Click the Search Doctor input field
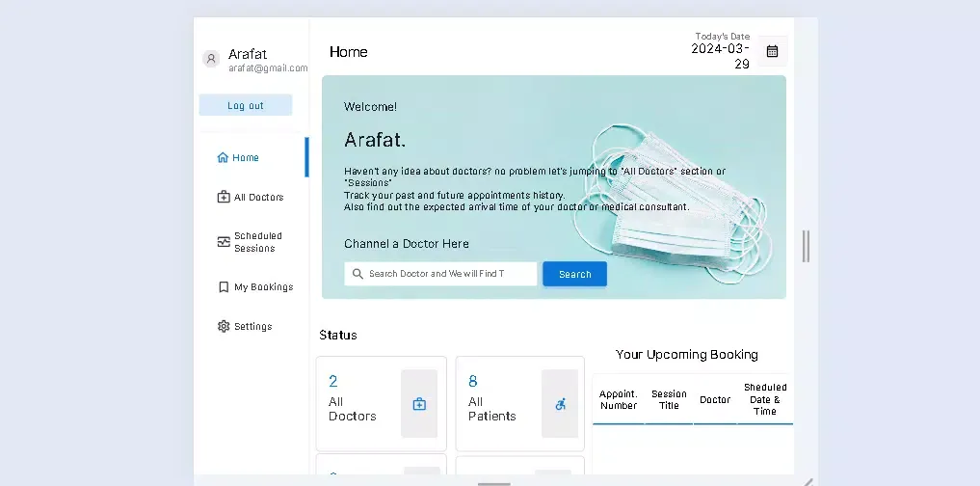980x486 pixels. click(x=440, y=274)
